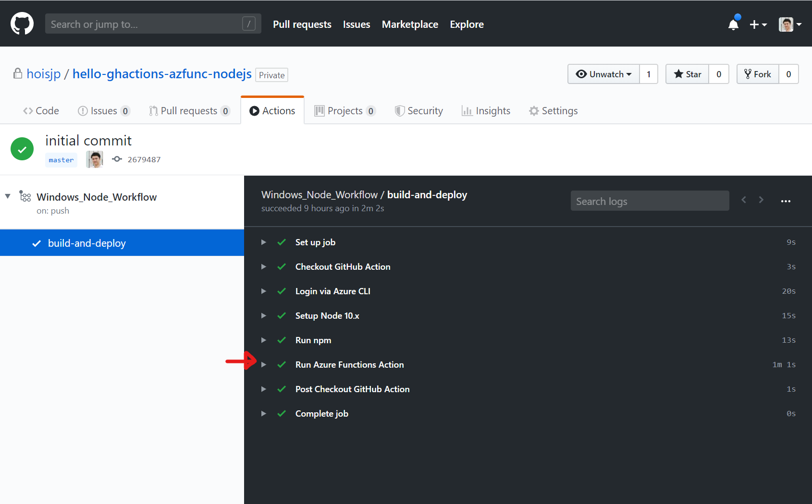Click the stargazers count 0
Screen dimensions: 812x504
[x=719, y=74]
